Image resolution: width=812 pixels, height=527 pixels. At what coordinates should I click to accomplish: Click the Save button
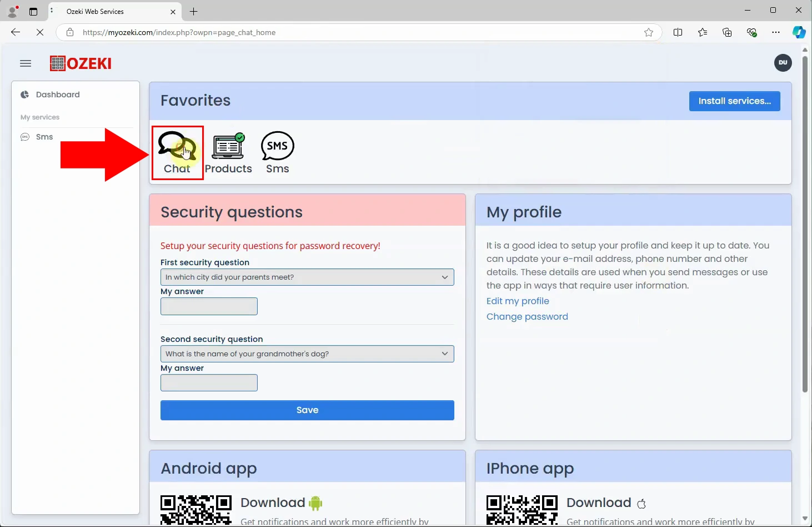(x=307, y=410)
